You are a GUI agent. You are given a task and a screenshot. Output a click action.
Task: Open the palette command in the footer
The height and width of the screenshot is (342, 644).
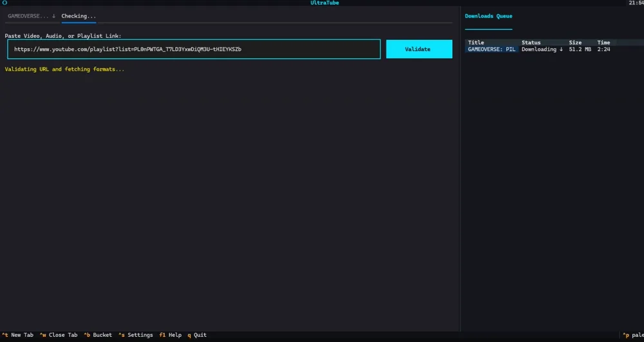click(633, 335)
